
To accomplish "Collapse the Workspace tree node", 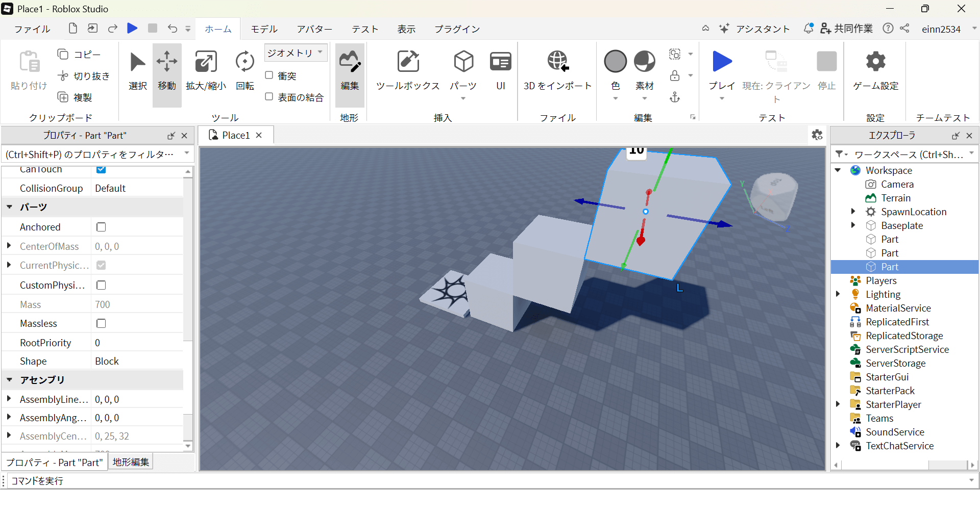I will coord(838,170).
